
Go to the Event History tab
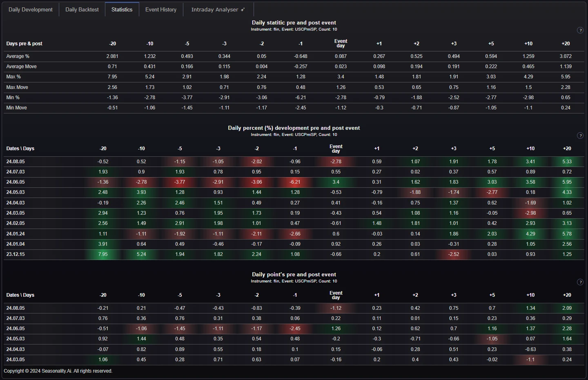pyautogui.click(x=161, y=9)
